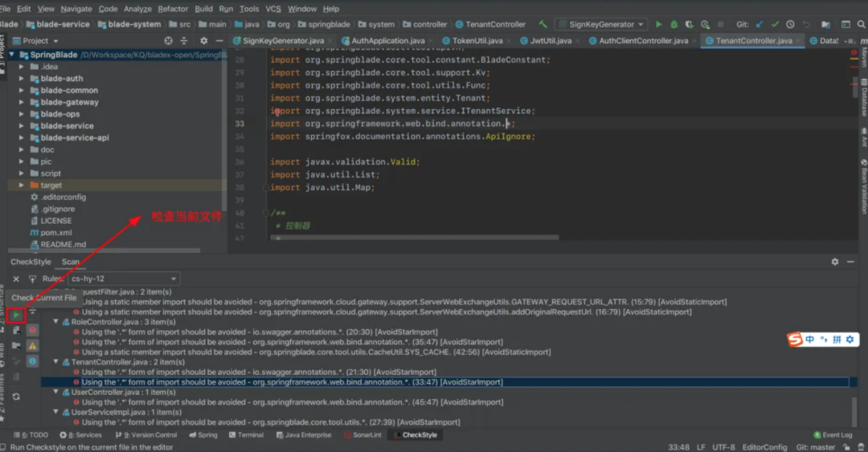Toggle the SonarLint tool window
This screenshot has height=452, width=868.
(x=363, y=435)
